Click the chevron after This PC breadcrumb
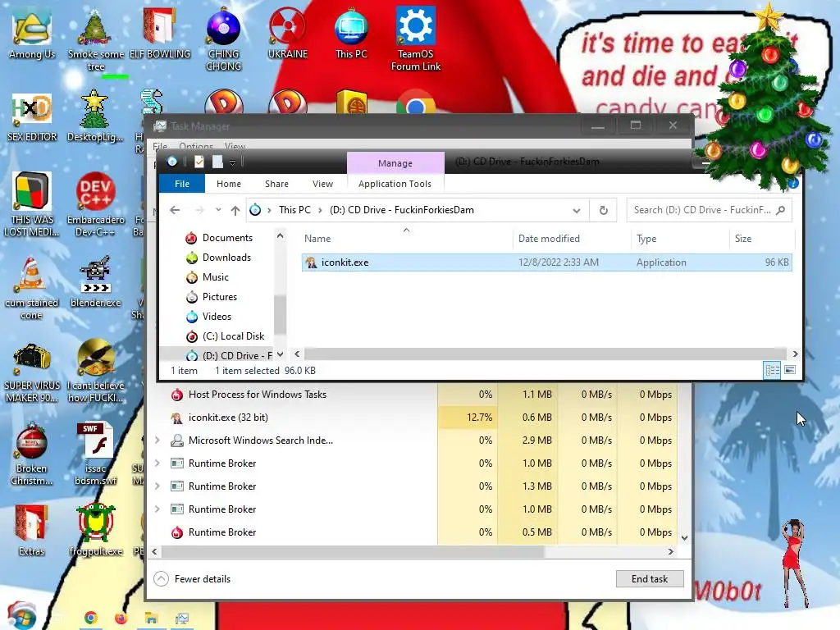The image size is (840, 630). click(x=320, y=210)
